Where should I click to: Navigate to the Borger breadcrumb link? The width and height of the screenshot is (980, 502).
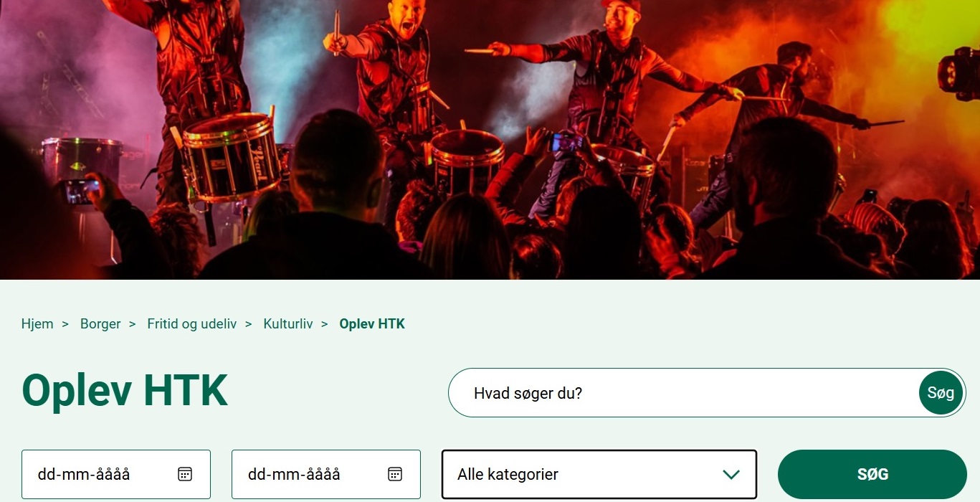point(100,324)
